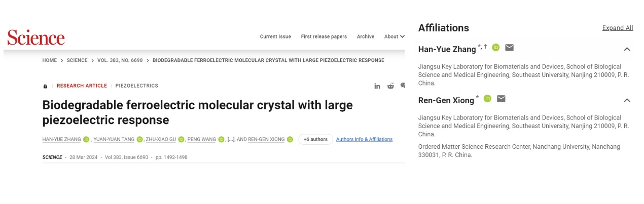This screenshot has width=644, height=204.
Task: Click the Science logo
Action: pos(36,37)
